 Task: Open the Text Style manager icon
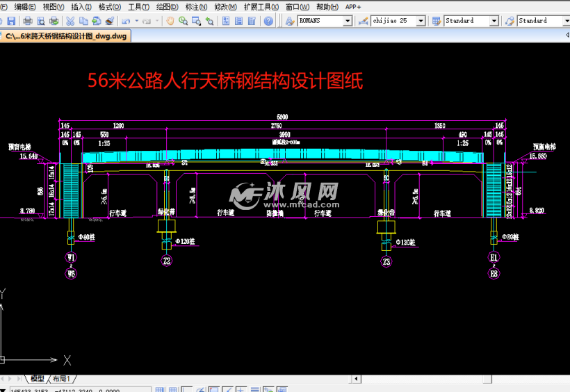[290, 21]
